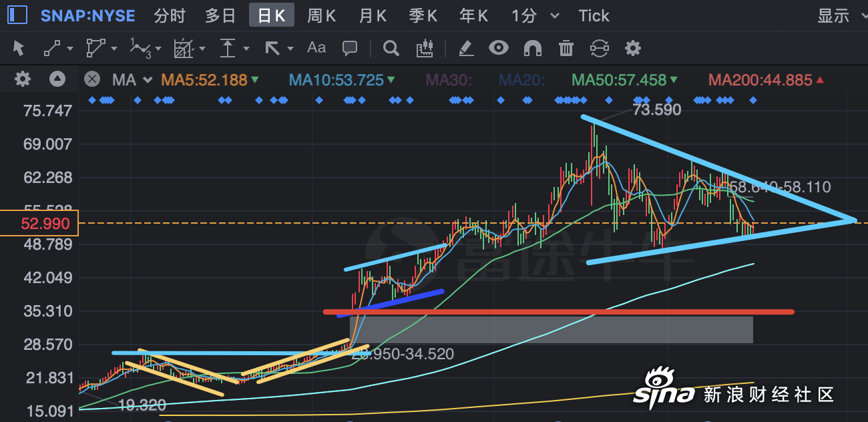Open the 显示 display dropdown
This screenshot has height=422, width=868.
[x=840, y=15]
